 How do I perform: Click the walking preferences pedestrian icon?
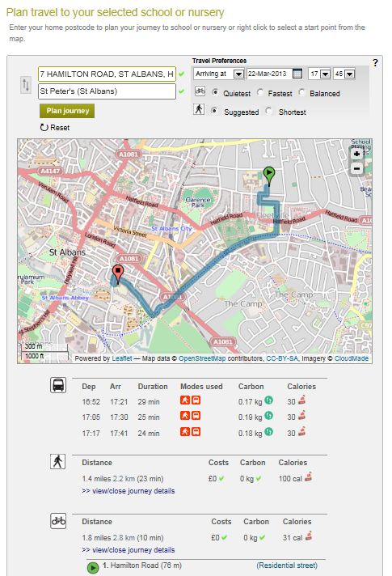coord(199,109)
